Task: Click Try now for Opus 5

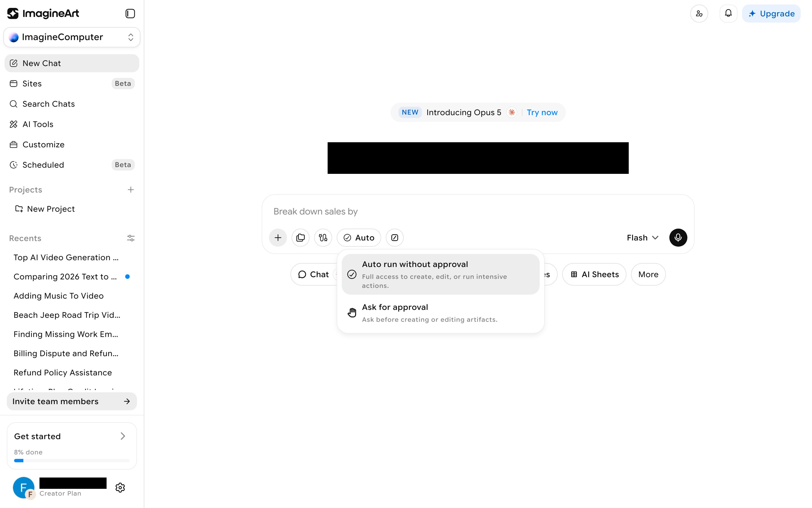Action: [542, 112]
